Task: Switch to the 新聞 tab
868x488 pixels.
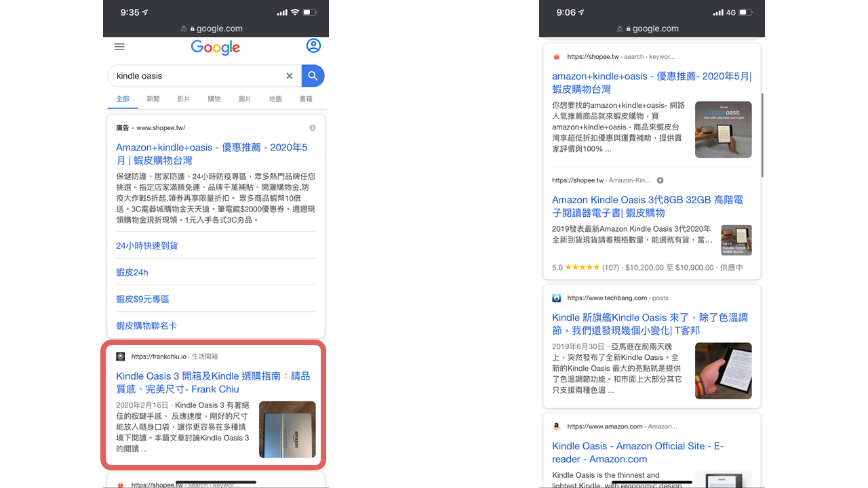Action: 153,99
